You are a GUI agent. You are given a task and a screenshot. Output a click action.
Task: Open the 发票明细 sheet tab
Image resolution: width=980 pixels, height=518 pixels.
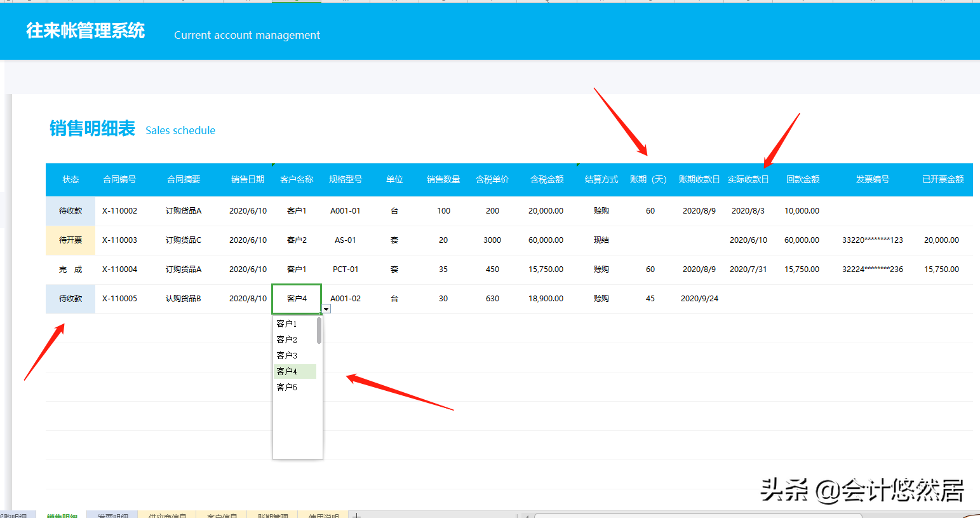[x=112, y=515]
